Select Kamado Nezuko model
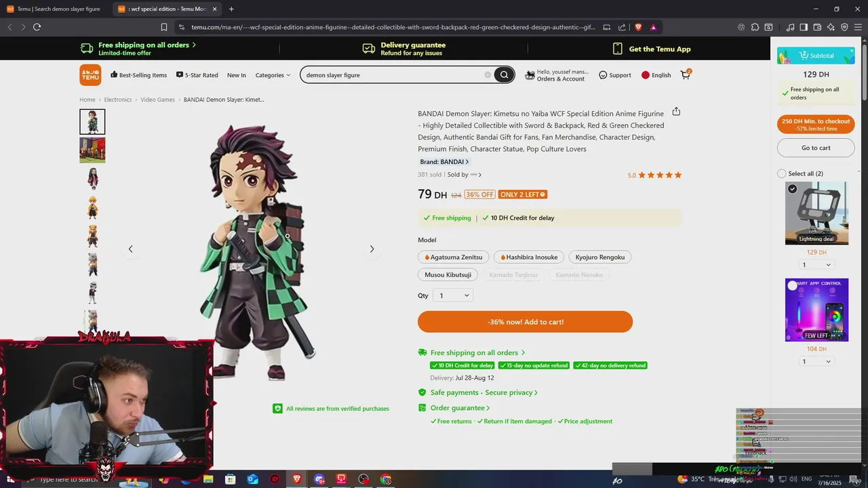Screen dimensions: 868x488 [578, 274]
